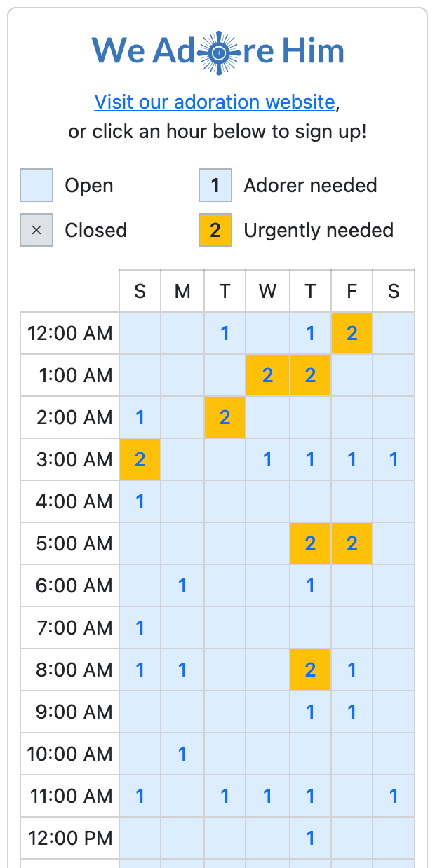Image resolution: width=435 pixels, height=868 pixels.
Task: Select Thursday 12:00 PM slot
Action: 310,838
